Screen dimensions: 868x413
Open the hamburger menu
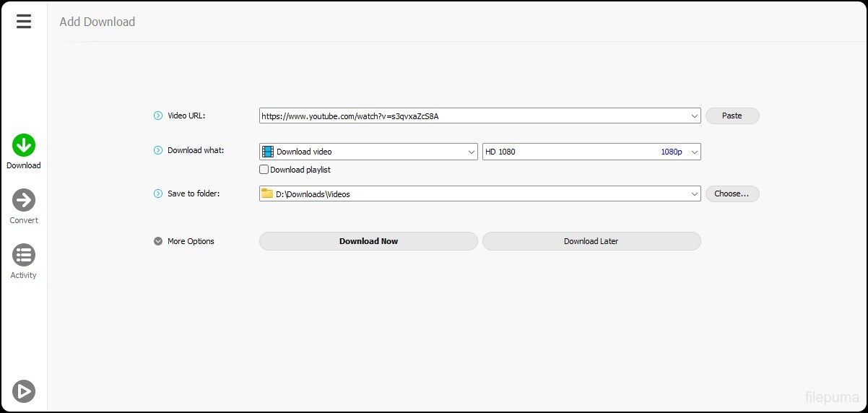coord(24,22)
